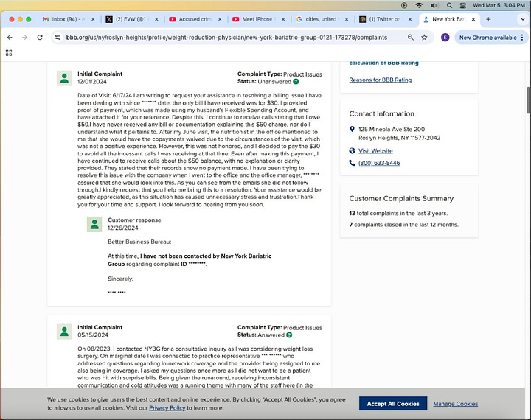
Task: Click Unanswered status help question icon
Action: click(x=296, y=82)
